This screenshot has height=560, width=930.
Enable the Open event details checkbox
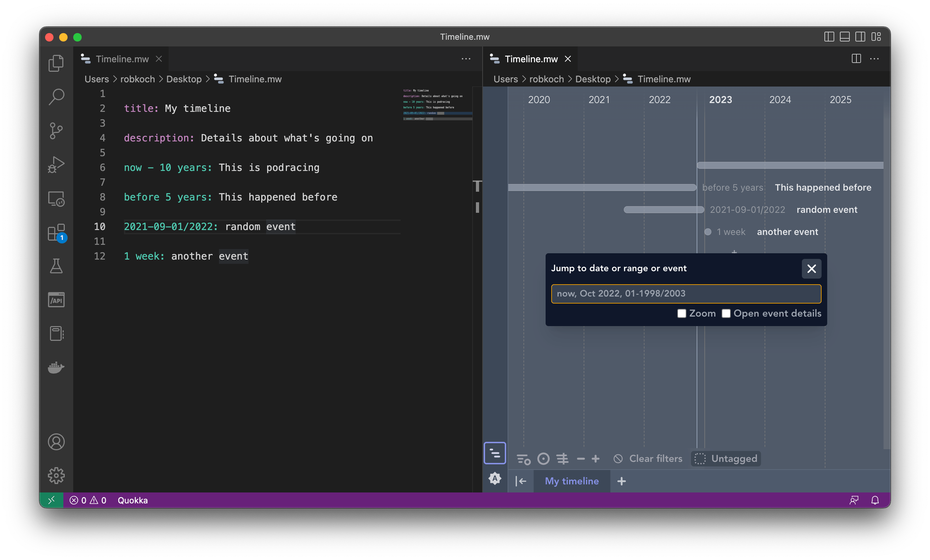click(726, 313)
